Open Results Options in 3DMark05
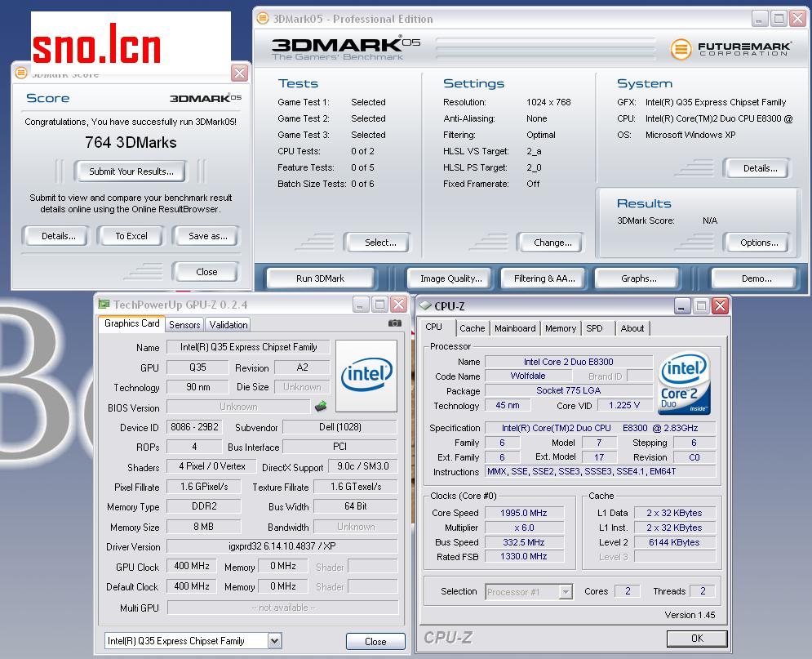This screenshot has width=812, height=659. click(759, 242)
